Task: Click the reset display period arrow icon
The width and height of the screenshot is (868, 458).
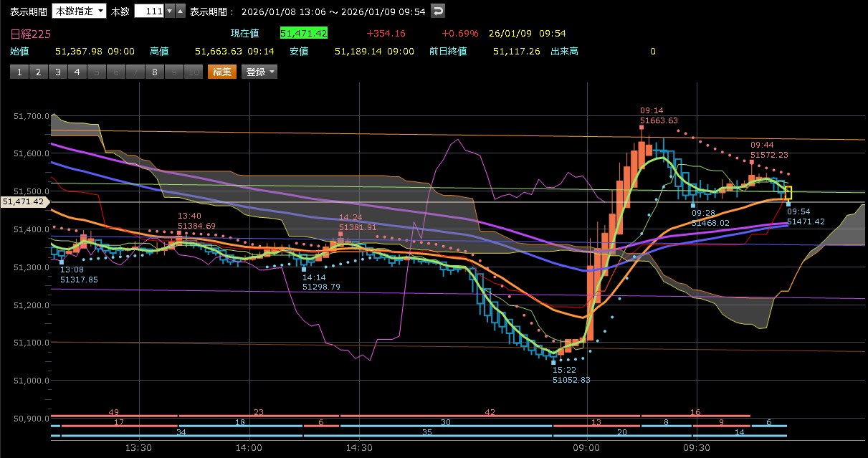Action: 439,11
